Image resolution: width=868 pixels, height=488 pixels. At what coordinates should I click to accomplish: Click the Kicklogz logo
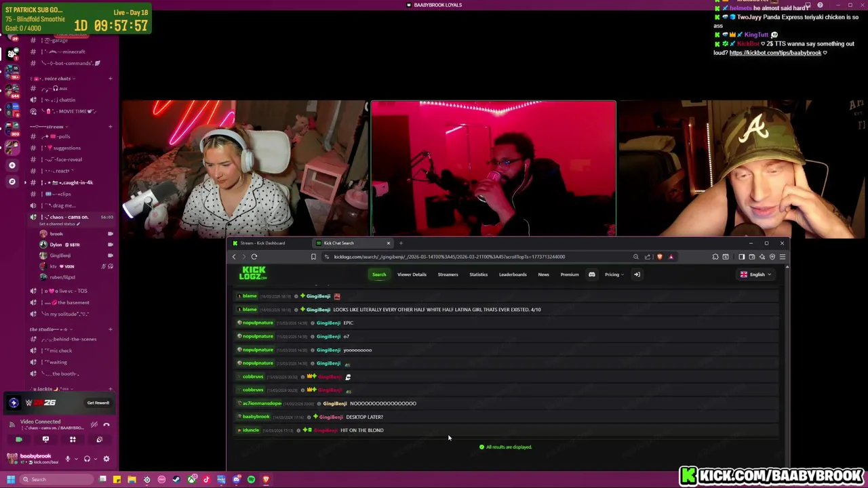point(253,273)
